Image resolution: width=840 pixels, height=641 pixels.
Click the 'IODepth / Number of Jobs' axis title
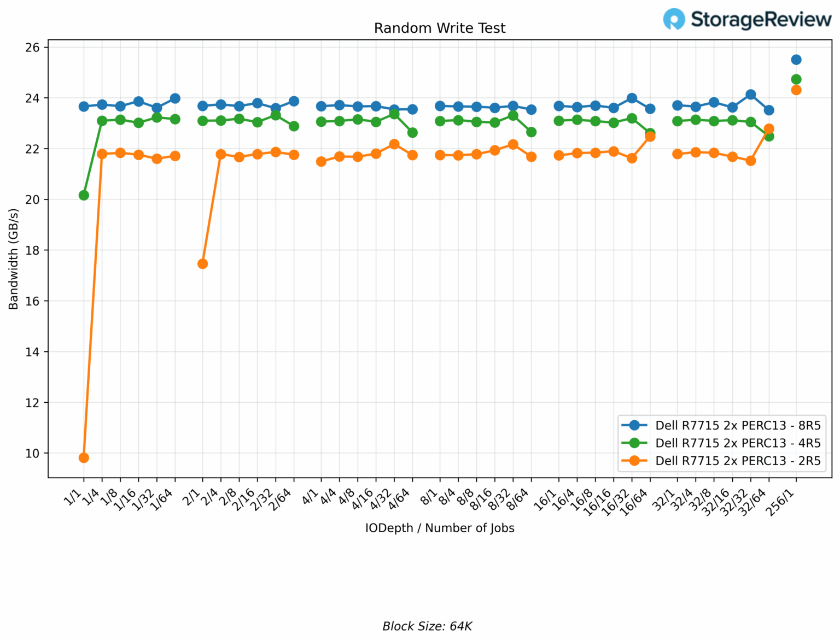(x=440, y=528)
